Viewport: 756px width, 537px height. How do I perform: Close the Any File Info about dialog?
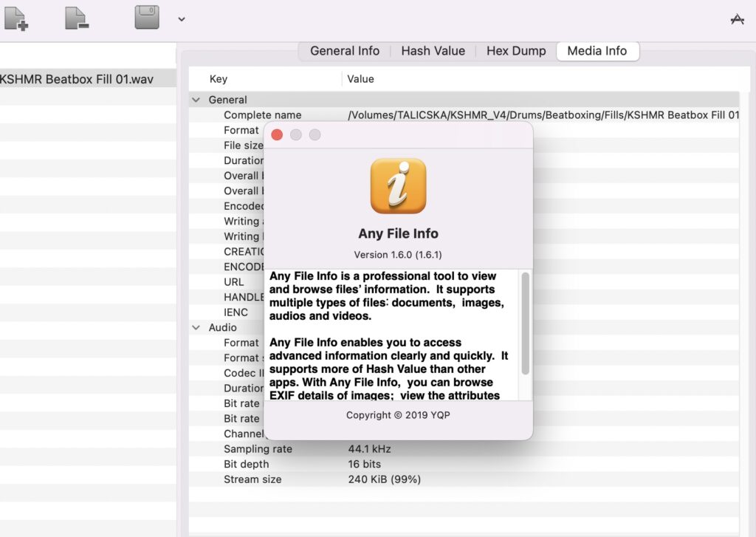(277, 134)
